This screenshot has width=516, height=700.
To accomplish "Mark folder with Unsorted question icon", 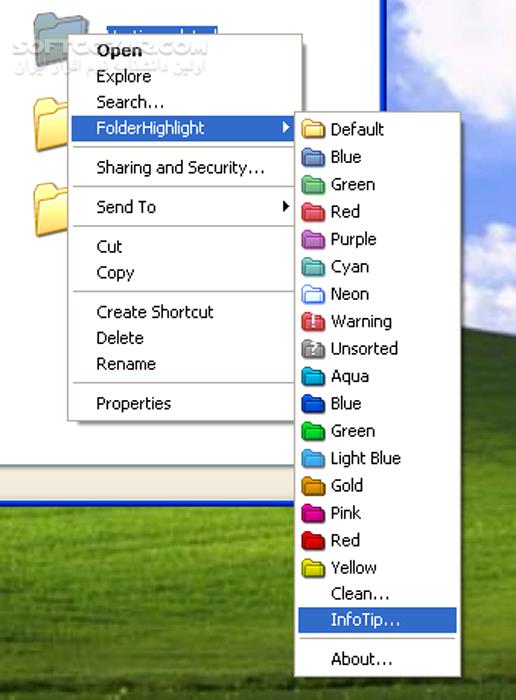I will (x=313, y=349).
